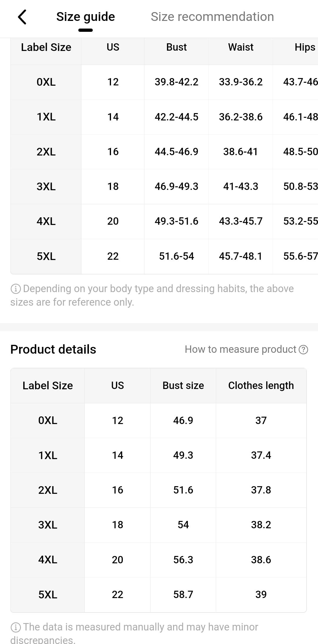The image size is (318, 644).
Task: Click the Clothes length column header
Action: click(x=261, y=385)
